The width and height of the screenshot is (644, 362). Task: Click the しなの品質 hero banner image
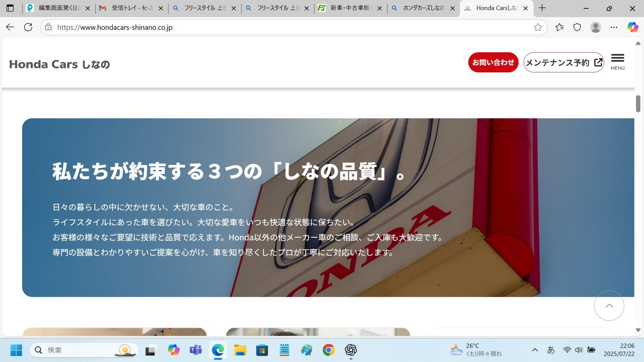coord(328,207)
